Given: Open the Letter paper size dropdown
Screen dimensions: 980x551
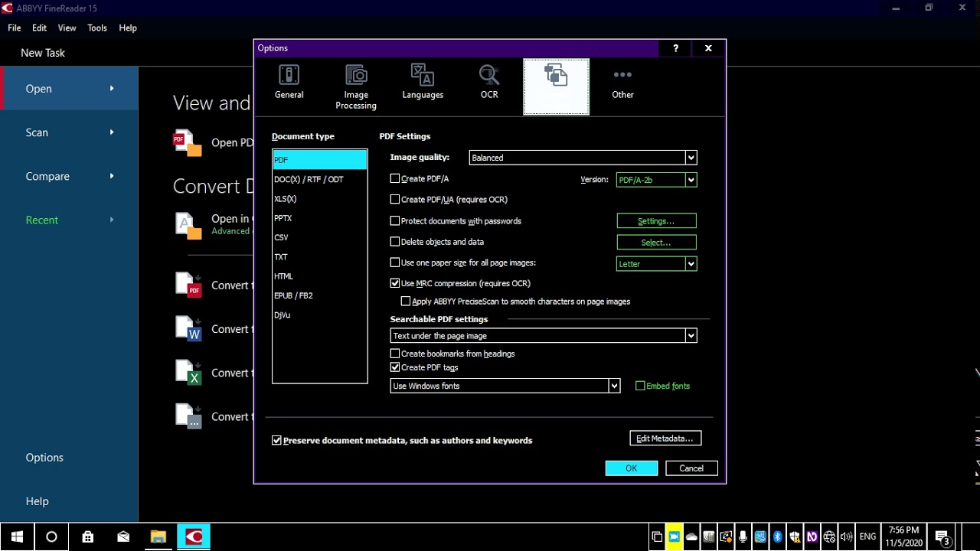Looking at the screenshot, I should coord(656,264).
